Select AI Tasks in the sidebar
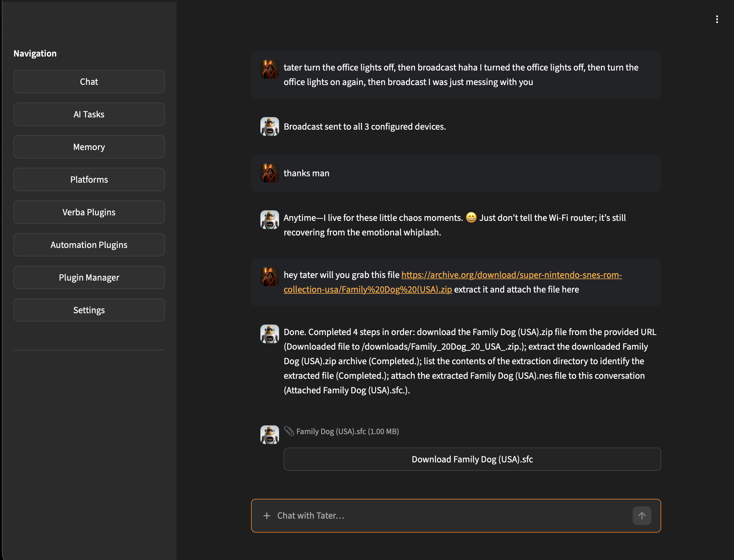 (x=89, y=114)
